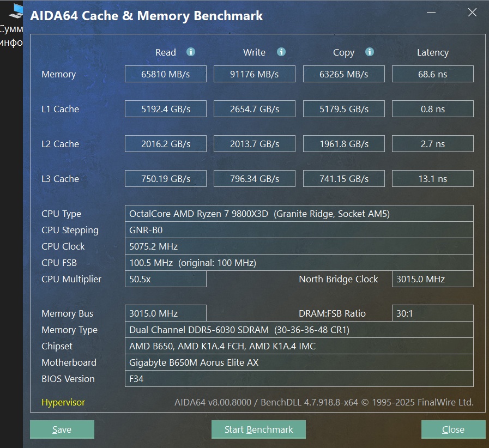The width and height of the screenshot is (489, 448).
Task: Click the Memory Type DDR5-6030 SDRAM field
Action: (299, 330)
